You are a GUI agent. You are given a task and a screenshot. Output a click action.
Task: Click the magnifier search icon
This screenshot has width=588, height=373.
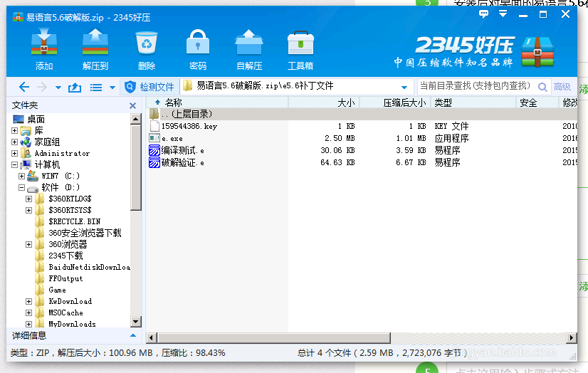point(542,87)
